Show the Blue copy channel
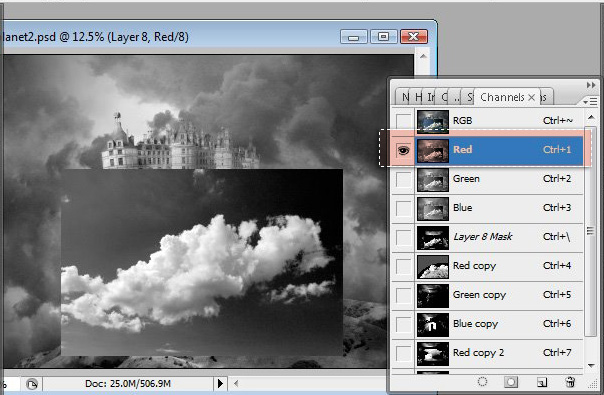Viewport: 604px width, 395px height. [x=403, y=324]
